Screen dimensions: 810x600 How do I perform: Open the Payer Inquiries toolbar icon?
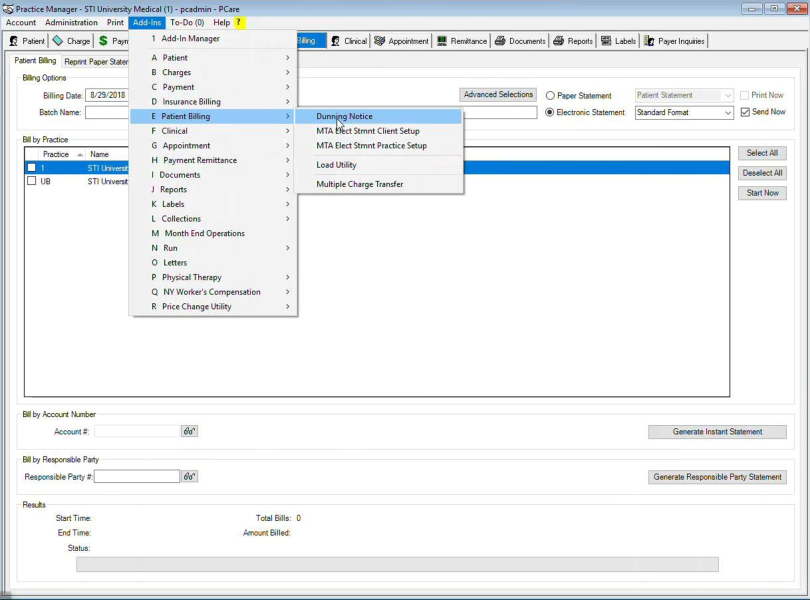coord(675,41)
